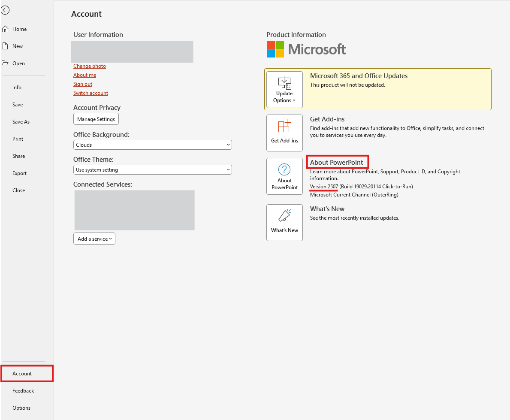This screenshot has height=420, width=510.
Task: Click the Change photo link
Action: tap(90, 66)
